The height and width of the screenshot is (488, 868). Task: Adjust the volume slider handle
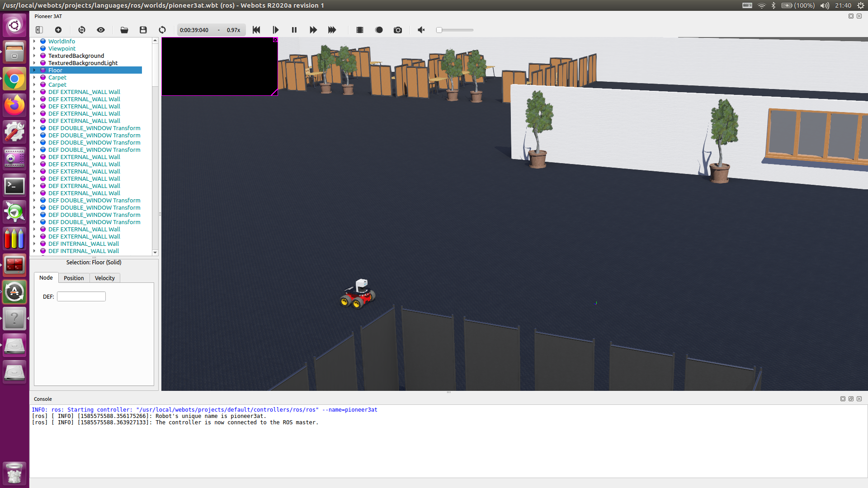click(439, 30)
